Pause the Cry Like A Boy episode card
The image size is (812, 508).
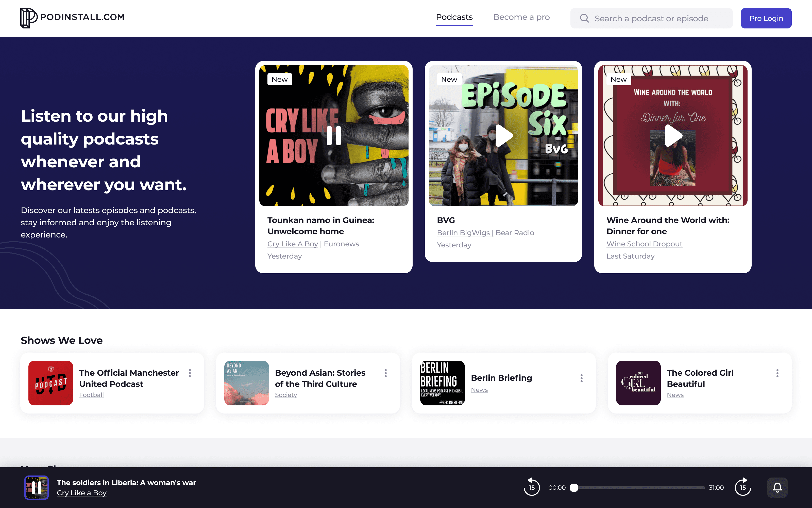pyautogui.click(x=334, y=135)
